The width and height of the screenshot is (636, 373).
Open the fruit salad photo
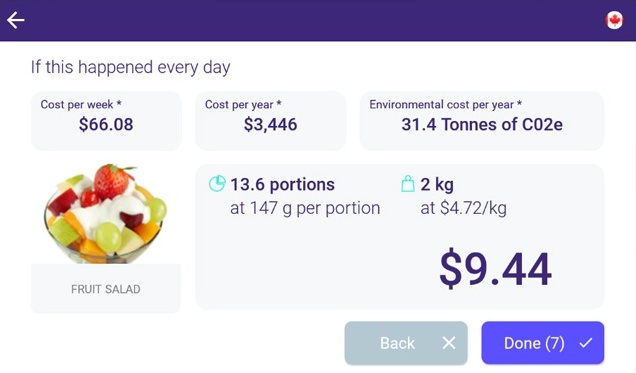point(106,214)
